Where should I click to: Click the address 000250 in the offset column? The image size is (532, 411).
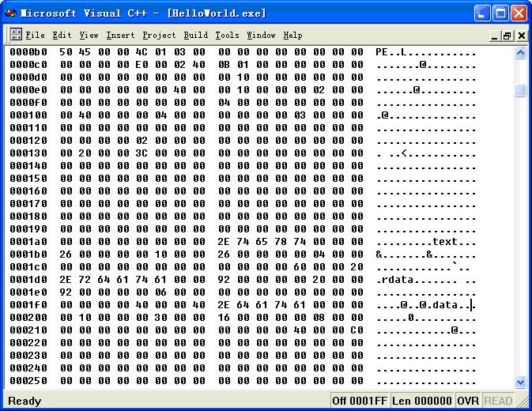28,381
